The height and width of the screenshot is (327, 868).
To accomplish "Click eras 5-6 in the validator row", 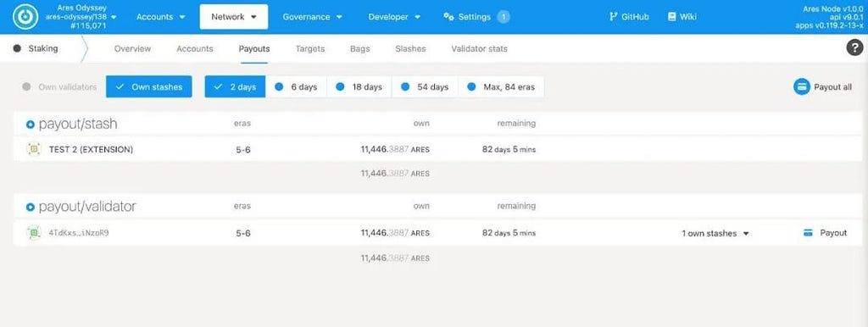I will 243,233.
